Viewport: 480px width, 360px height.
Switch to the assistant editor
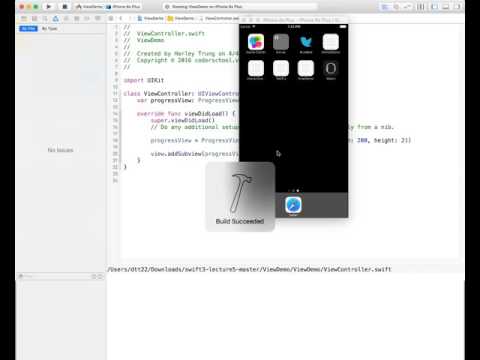tap(396, 7)
